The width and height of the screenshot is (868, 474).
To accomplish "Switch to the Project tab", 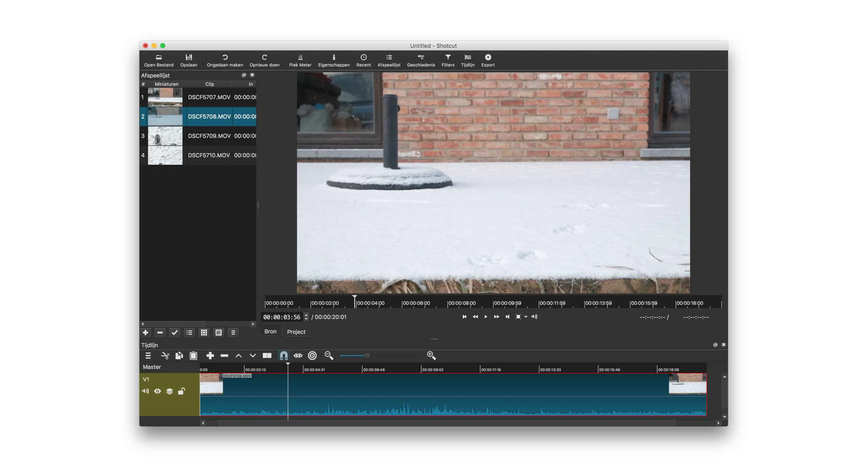I will pyautogui.click(x=296, y=332).
